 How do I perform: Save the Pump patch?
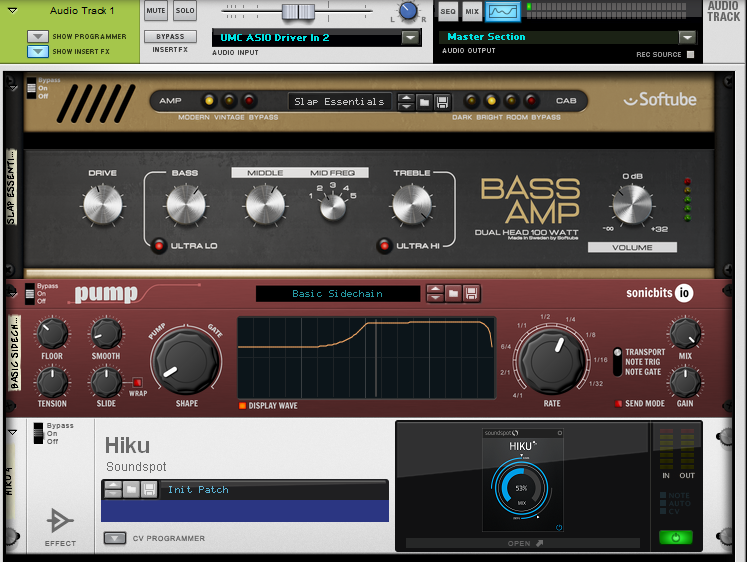pyautogui.click(x=471, y=293)
